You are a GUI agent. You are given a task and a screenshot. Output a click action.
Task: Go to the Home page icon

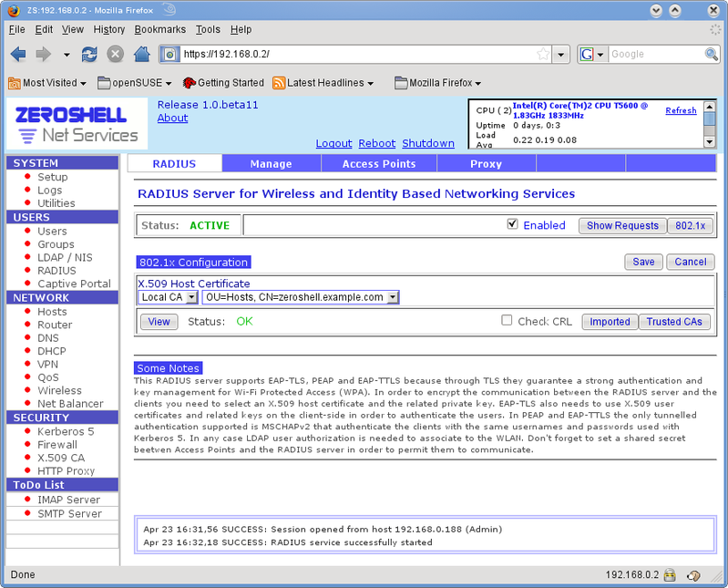tap(142, 55)
